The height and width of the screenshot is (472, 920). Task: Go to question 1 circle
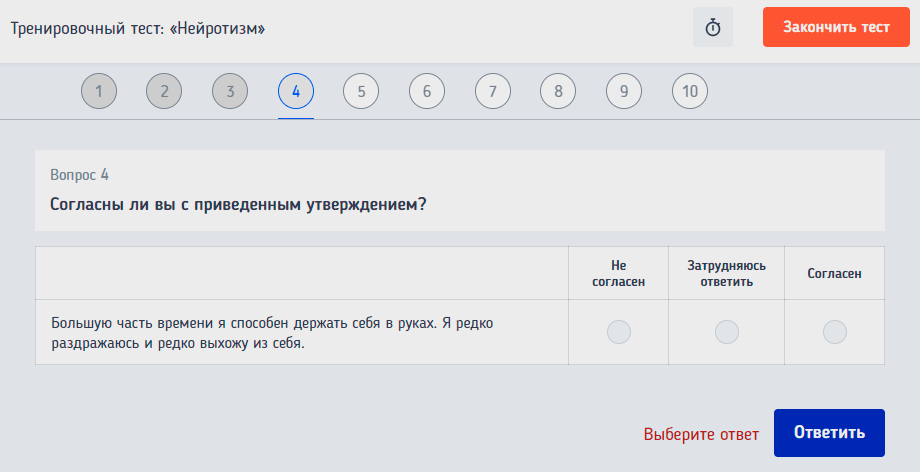[99, 92]
